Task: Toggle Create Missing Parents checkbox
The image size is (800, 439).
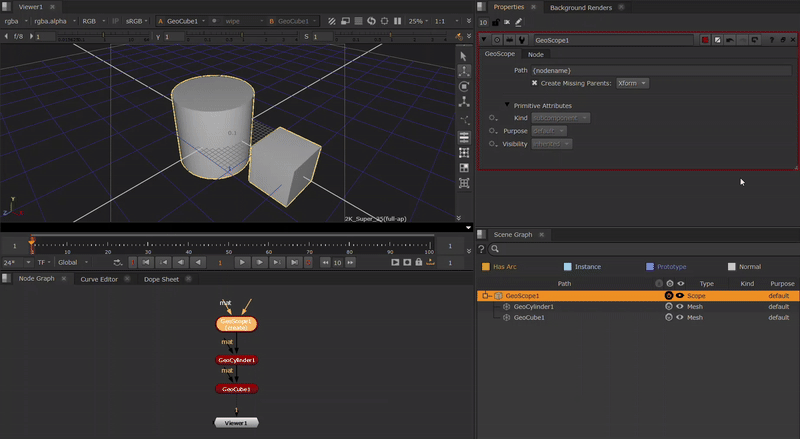Action: tap(534, 83)
